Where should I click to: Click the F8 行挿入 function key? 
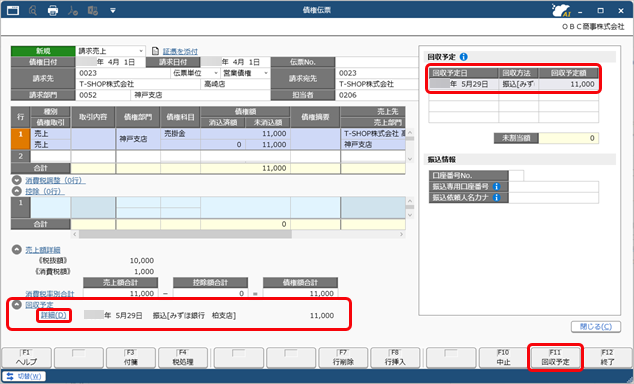395,358
